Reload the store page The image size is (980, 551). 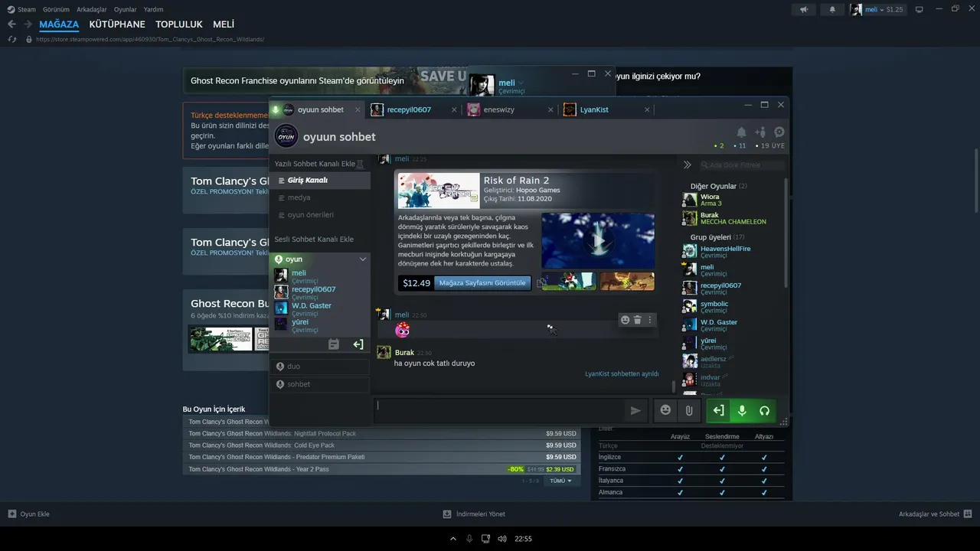tap(12, 39)
